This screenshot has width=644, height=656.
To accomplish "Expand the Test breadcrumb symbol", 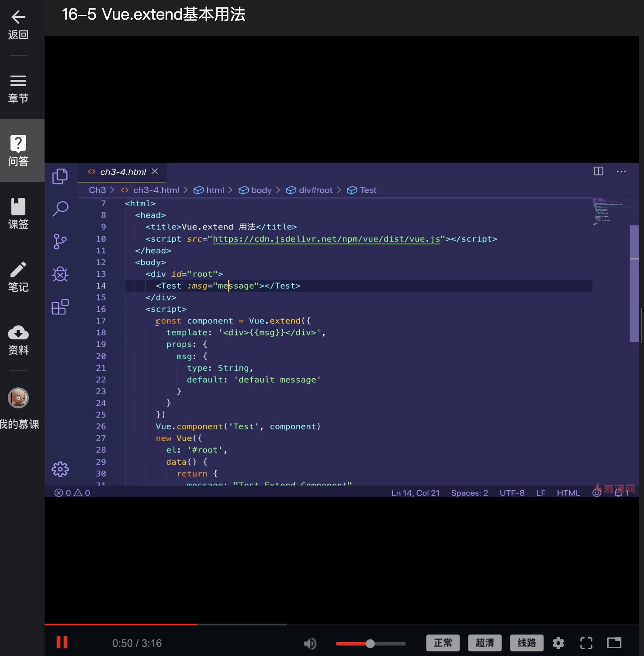I will [362, 190].
